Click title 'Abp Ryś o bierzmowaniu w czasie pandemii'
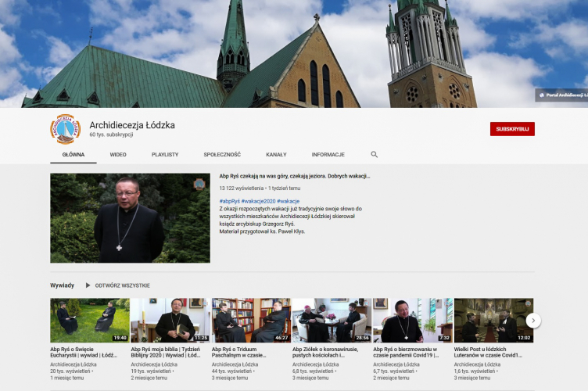This screenshot has width=588, height=391. click(406, 352)
